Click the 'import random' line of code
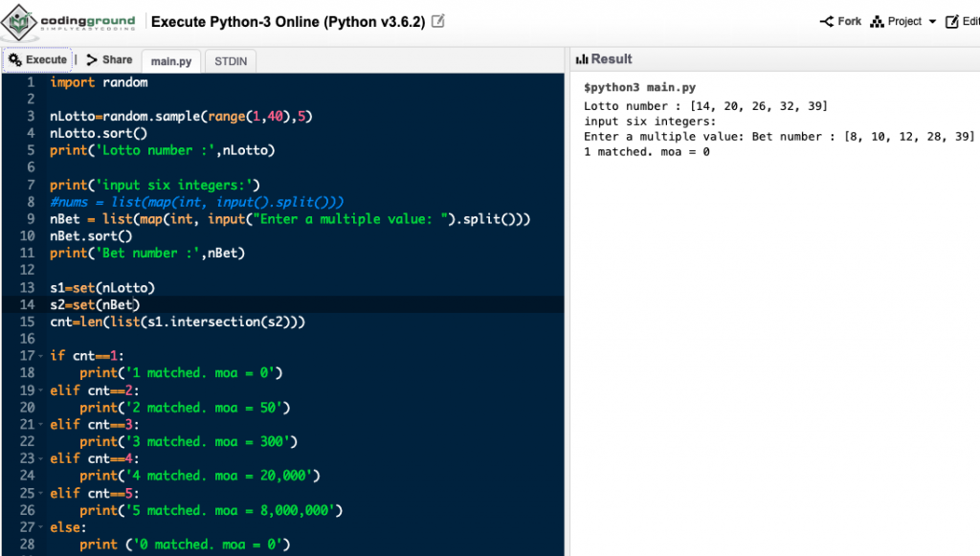The width and height of the screenshot is (980, 556). pyautogui.click(x=99, y=82)
